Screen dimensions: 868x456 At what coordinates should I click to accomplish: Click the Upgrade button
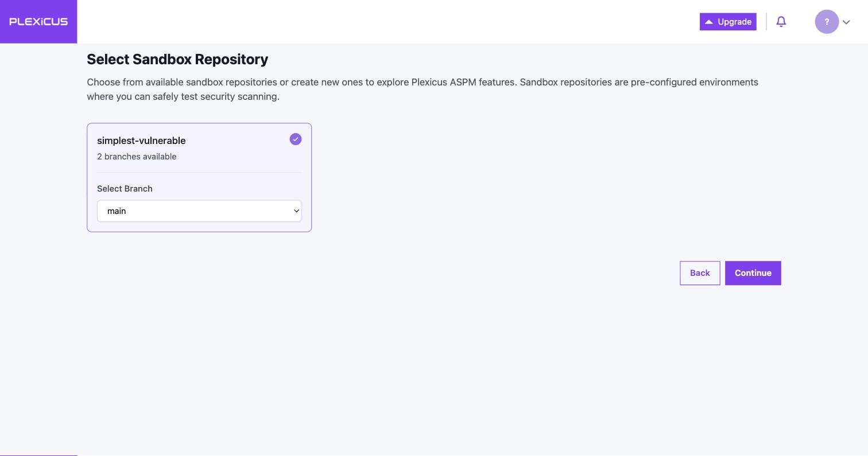tap(728, 22)
